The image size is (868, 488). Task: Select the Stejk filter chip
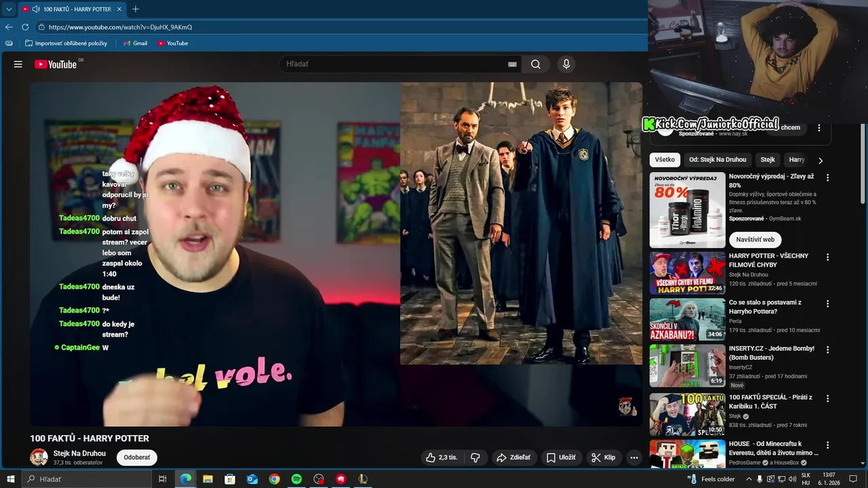(768, 160)
